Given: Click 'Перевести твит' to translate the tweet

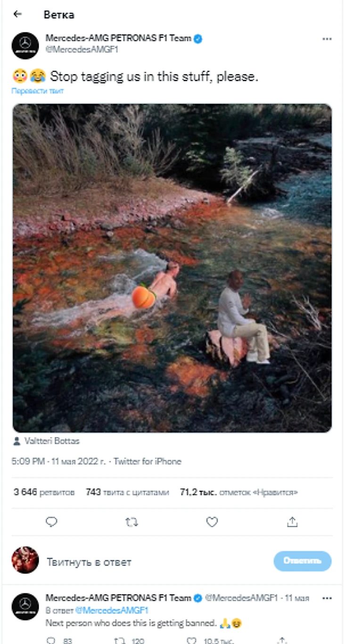Looking at the screenshot, I should click(38, 91).
